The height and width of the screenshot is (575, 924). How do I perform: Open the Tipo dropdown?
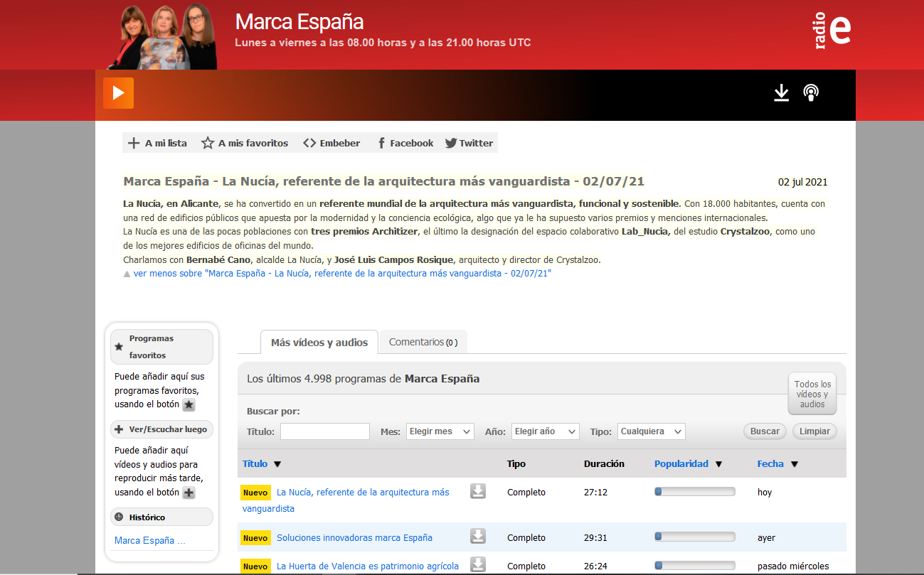(x=652, y=431)
